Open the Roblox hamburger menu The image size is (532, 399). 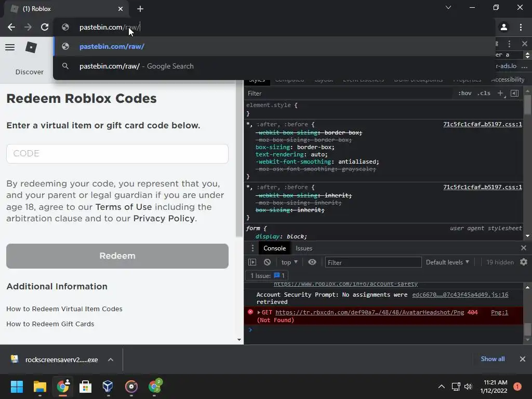(x=10, y=47)
